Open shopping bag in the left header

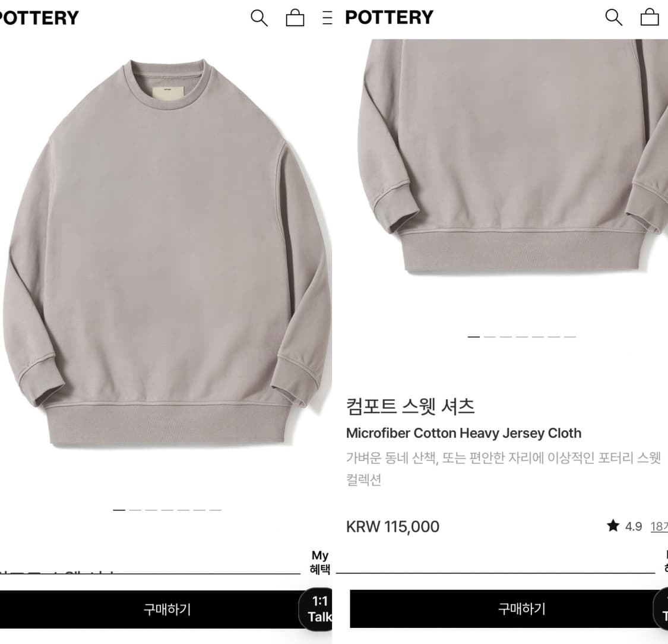tap(295, 18)
